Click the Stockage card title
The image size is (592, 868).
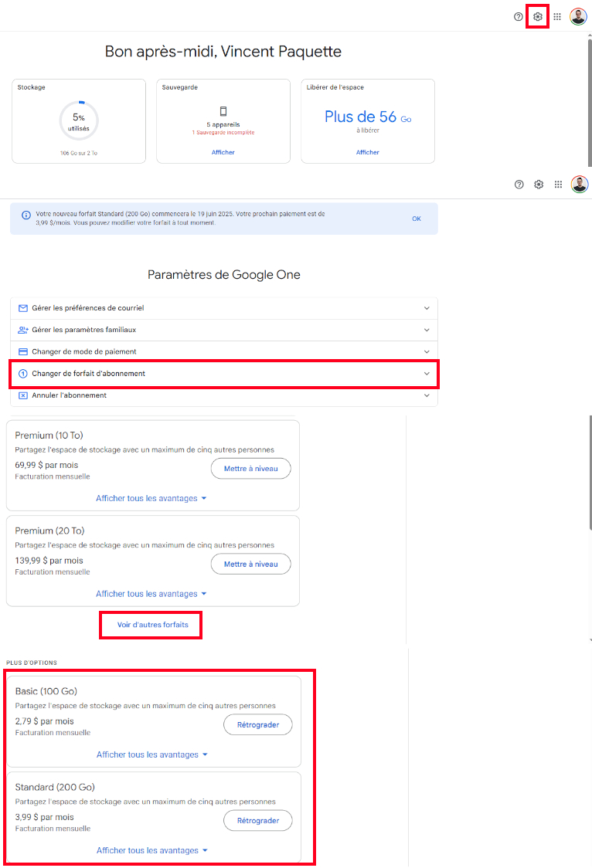point(32,87)
